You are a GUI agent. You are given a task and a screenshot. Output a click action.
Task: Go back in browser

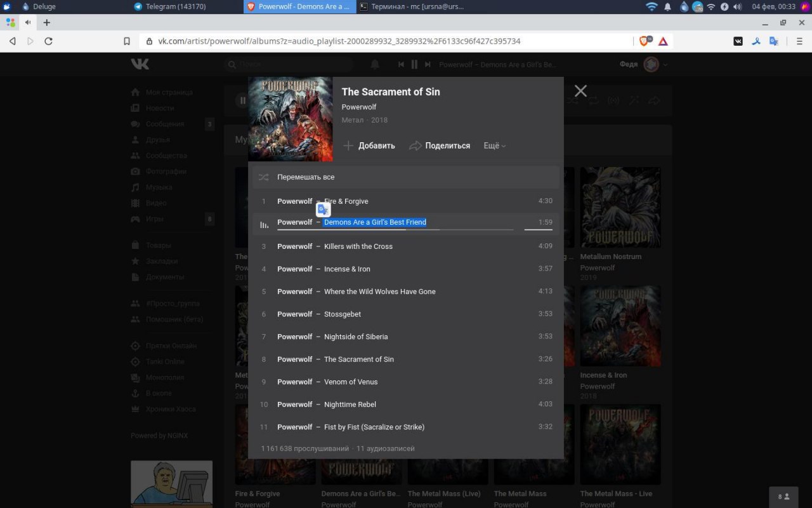click(x=12, y=41)
